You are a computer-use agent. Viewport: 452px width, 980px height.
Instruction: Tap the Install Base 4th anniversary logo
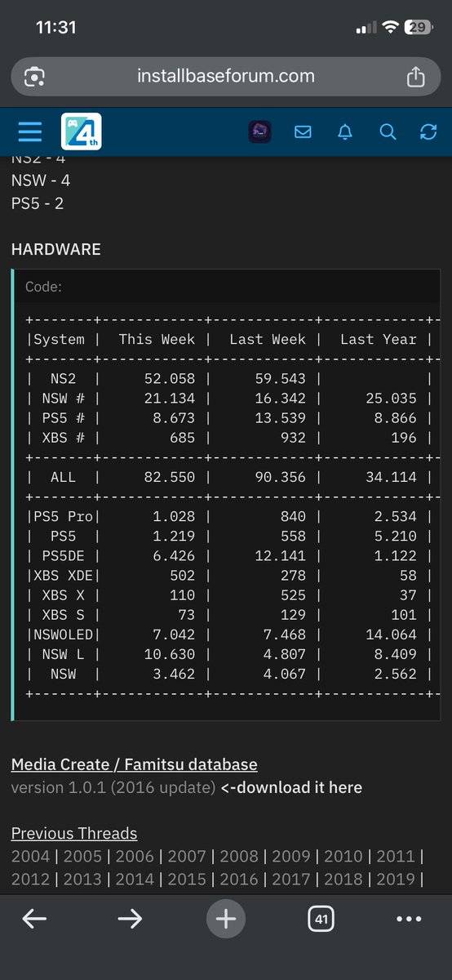(x=82, y=131)
